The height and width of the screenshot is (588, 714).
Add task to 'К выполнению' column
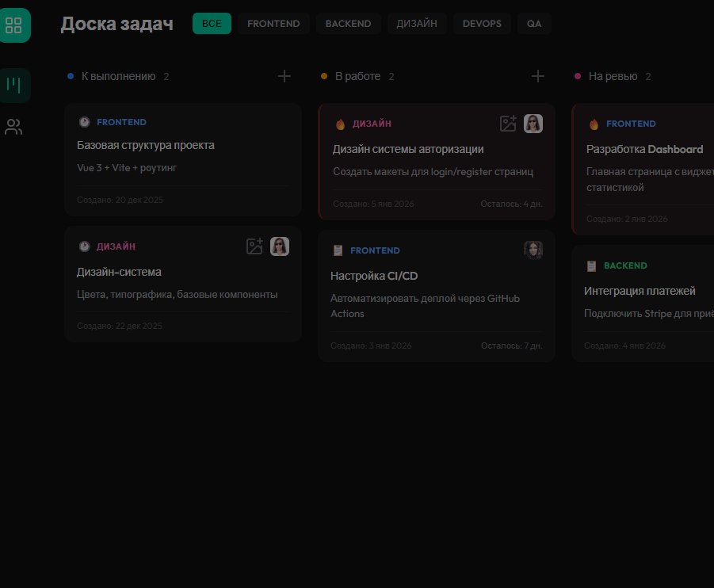(284, 76)
